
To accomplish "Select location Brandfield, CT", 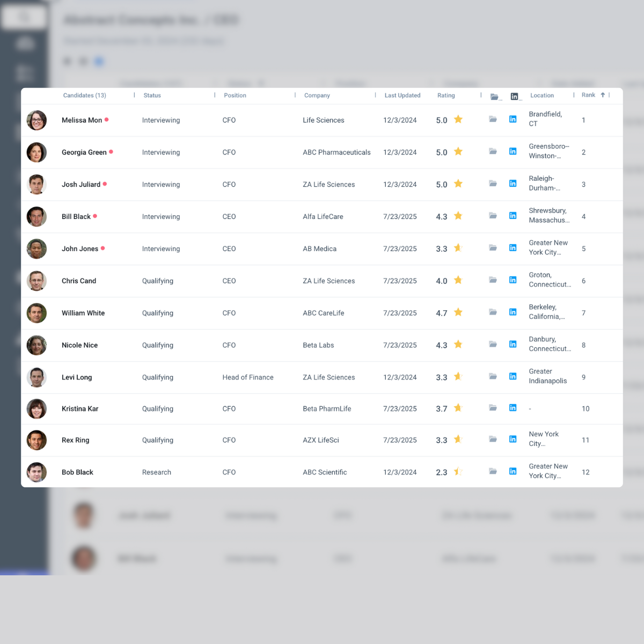I will (x=545, y=119).
